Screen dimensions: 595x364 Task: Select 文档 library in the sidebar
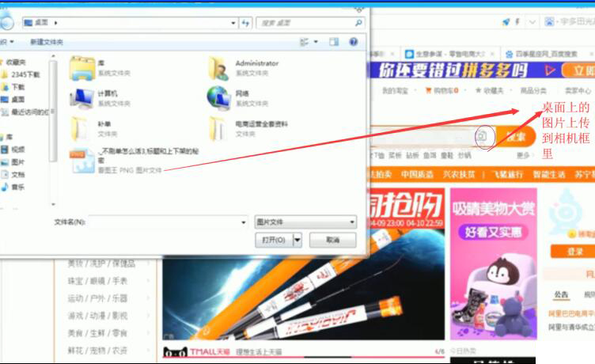point(18,175)
